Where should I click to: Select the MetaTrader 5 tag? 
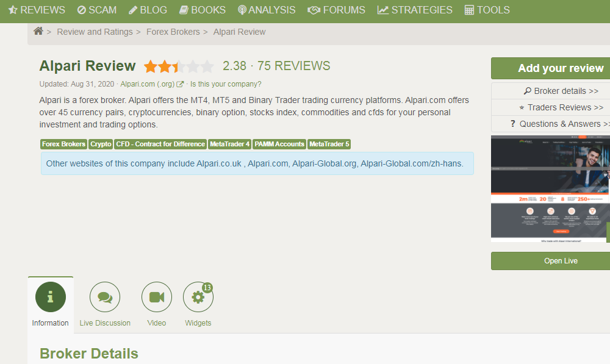[x=329, y=144]
